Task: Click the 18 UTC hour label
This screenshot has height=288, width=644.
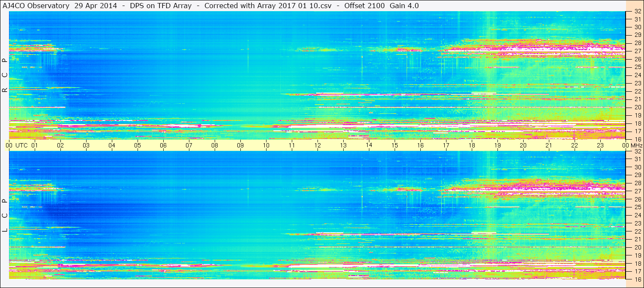Action: (472, 145)
